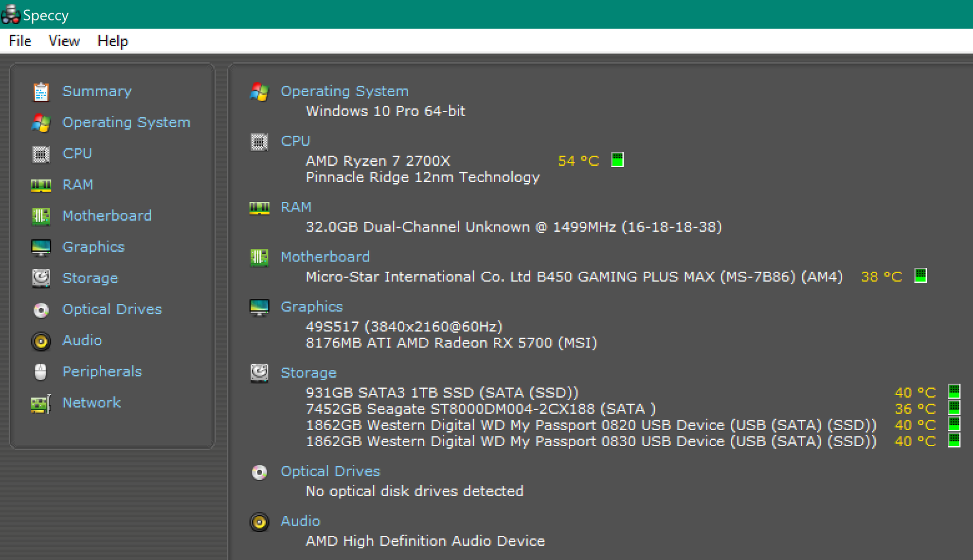Image resolution: width=973 pixels, height=560 pixels.
Task: Click the Motherboard icon in sidebar
Action: coord(41,216)
